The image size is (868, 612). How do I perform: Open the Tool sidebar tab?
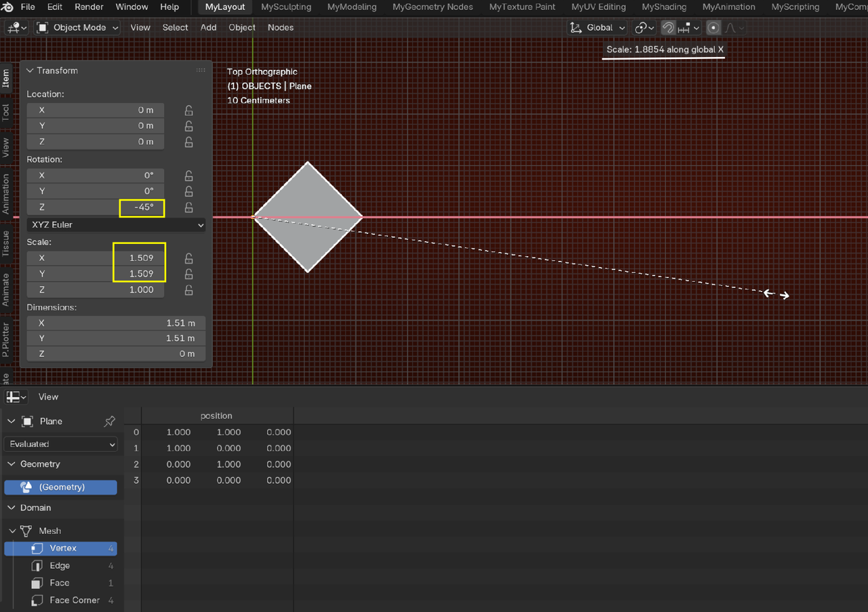click(x=6, y=113)
